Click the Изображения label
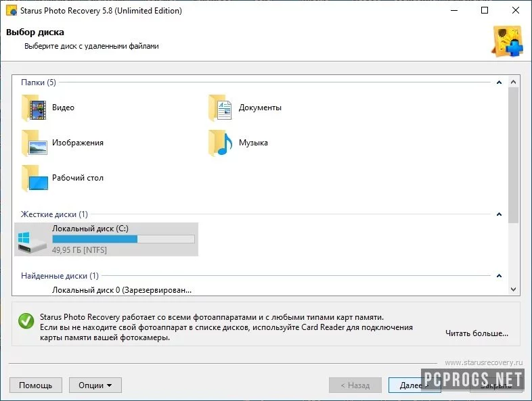The height and width of the screenshot is (401, 532). (x=78, y=143)
